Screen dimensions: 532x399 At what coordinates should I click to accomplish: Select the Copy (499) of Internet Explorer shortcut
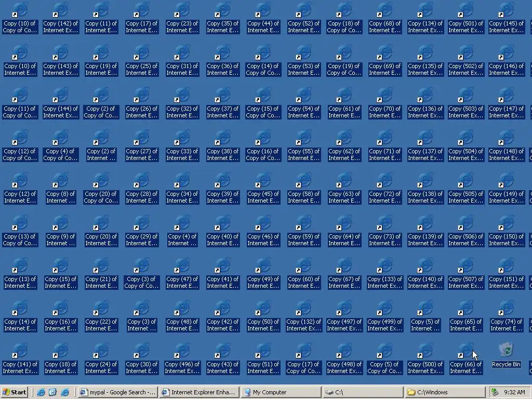click(385, 316)
